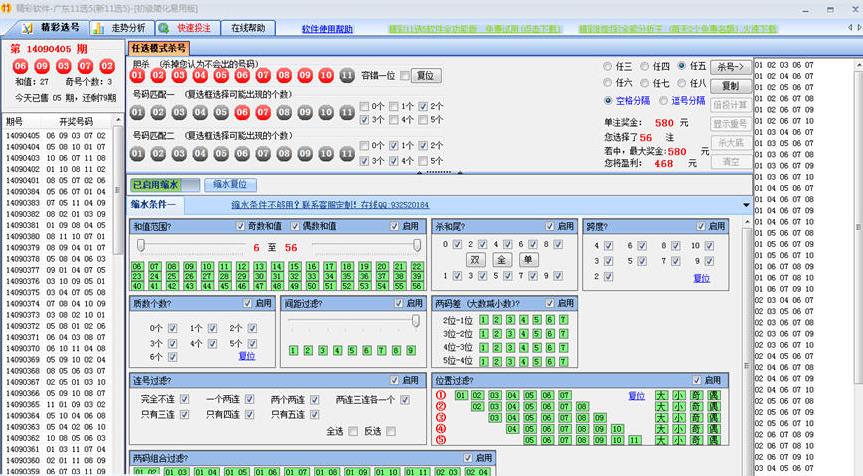Open the 软件使用帮助 link
The height and width of the screenshot is (476, 863).
[x=327, y=29]
